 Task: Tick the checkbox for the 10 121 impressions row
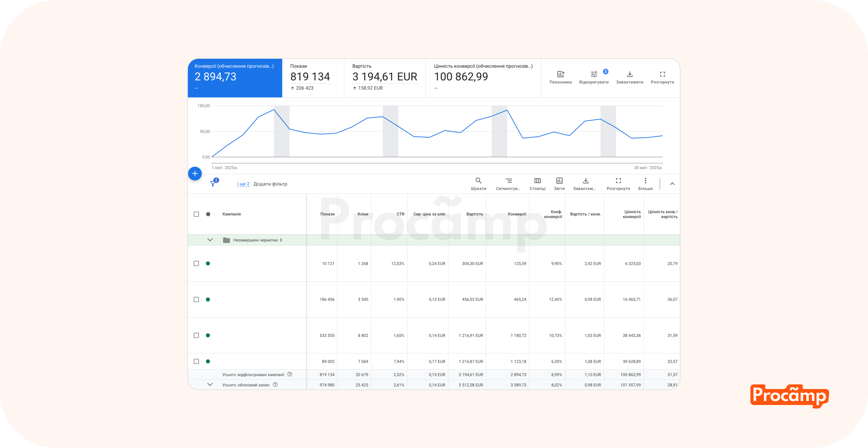[x=196, y=263]
